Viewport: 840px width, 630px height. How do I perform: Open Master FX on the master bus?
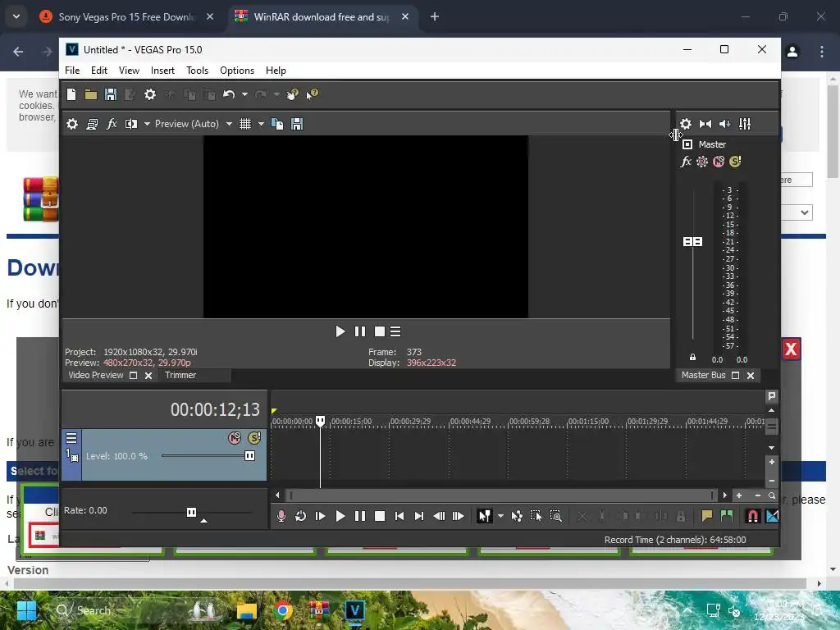point(686,162)
